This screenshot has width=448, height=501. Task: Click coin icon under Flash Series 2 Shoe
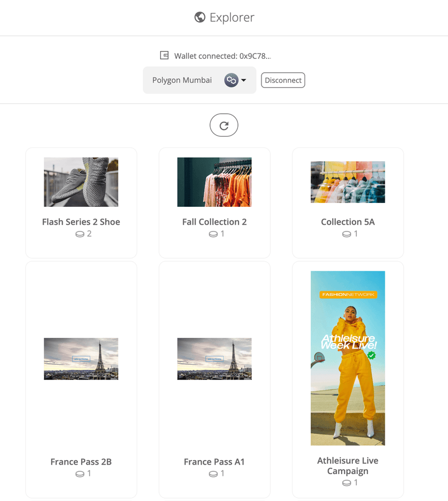tap(80, 234)
